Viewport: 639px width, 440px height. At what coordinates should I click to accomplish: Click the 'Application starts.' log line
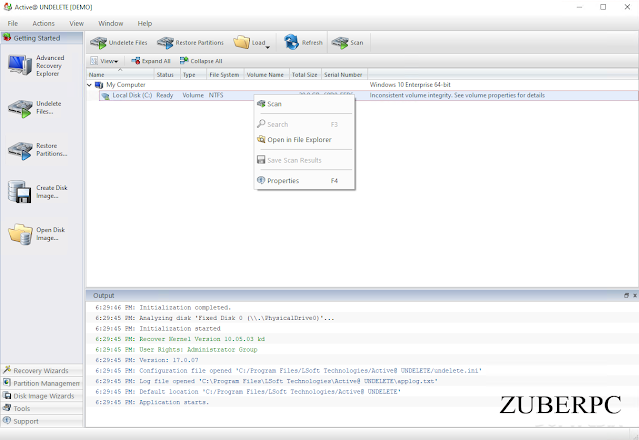(152, 403)
